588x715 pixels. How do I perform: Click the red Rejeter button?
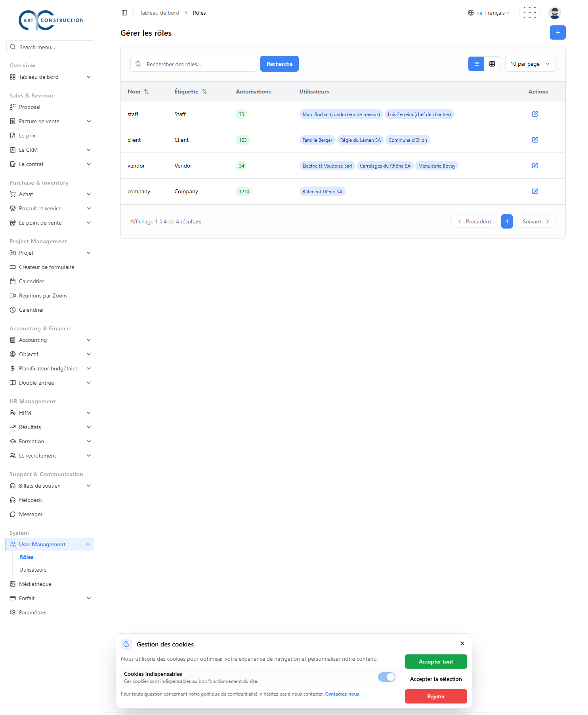click(x=436, y=696)
